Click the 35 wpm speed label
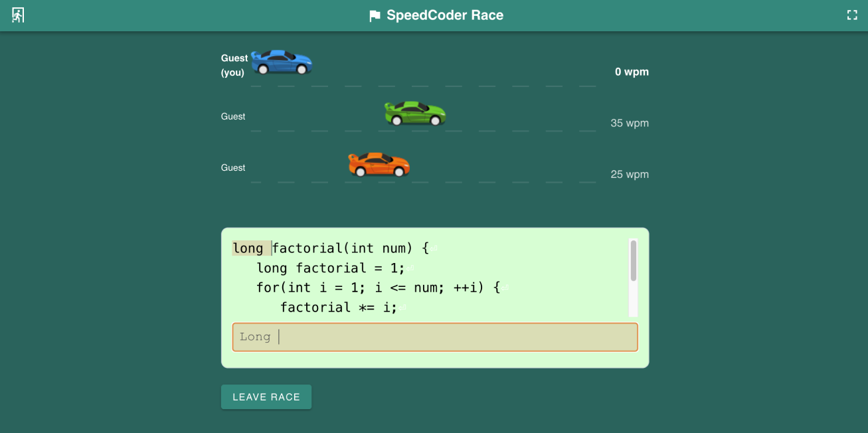868x433 pixels. pyautogui.click(x=630, y=123)
